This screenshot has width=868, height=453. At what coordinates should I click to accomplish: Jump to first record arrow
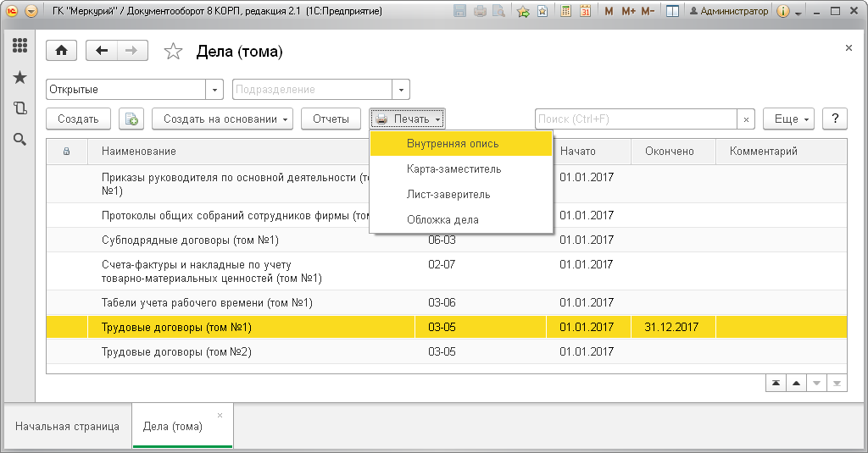(776, 383)
